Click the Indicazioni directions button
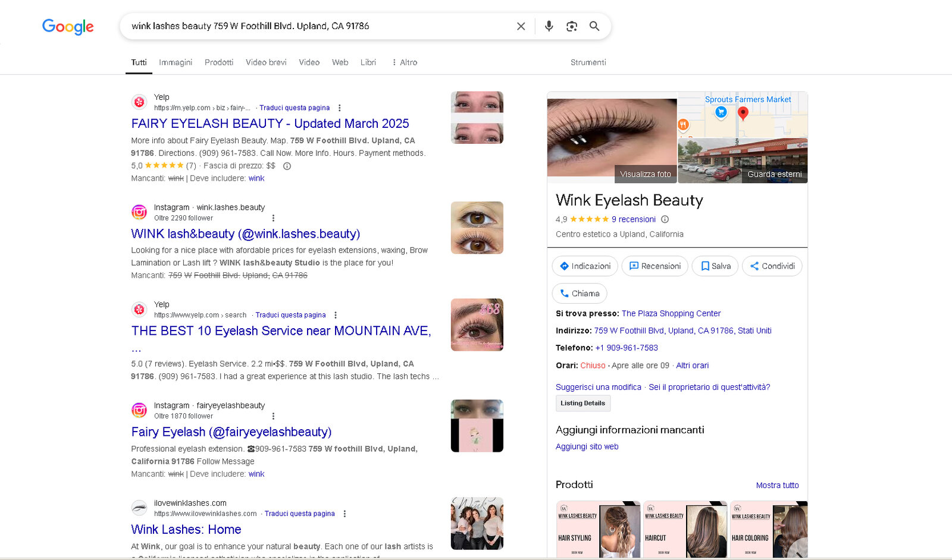This screenshot has height=560, width=952. pos(585,266)
